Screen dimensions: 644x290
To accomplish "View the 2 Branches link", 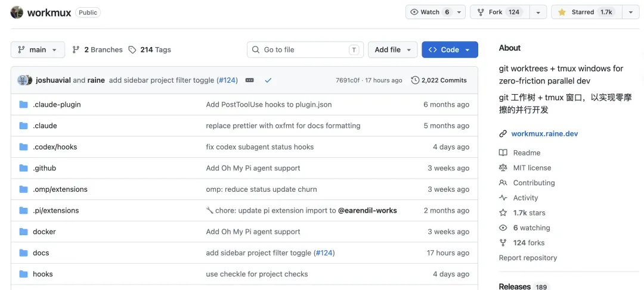I will [98, 49].
